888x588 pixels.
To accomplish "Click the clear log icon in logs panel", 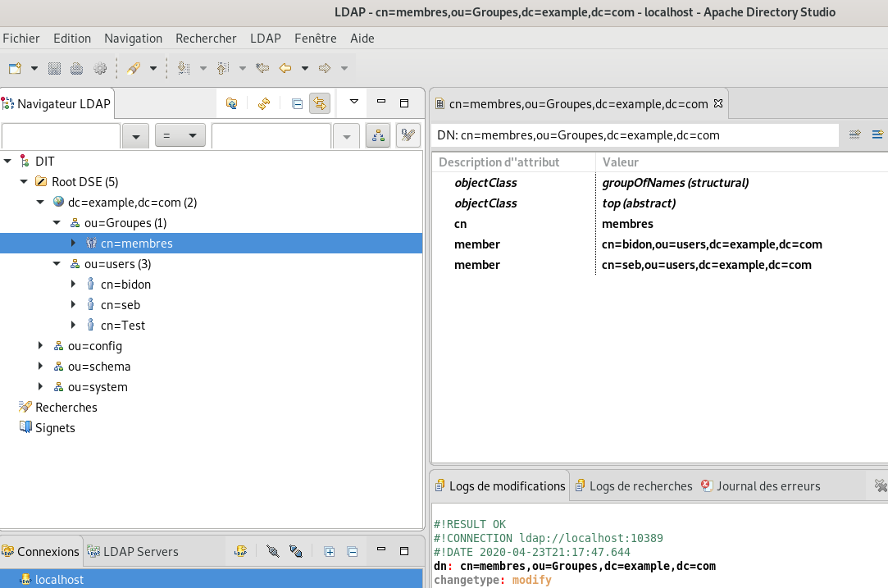I will [x=880, y=485].
